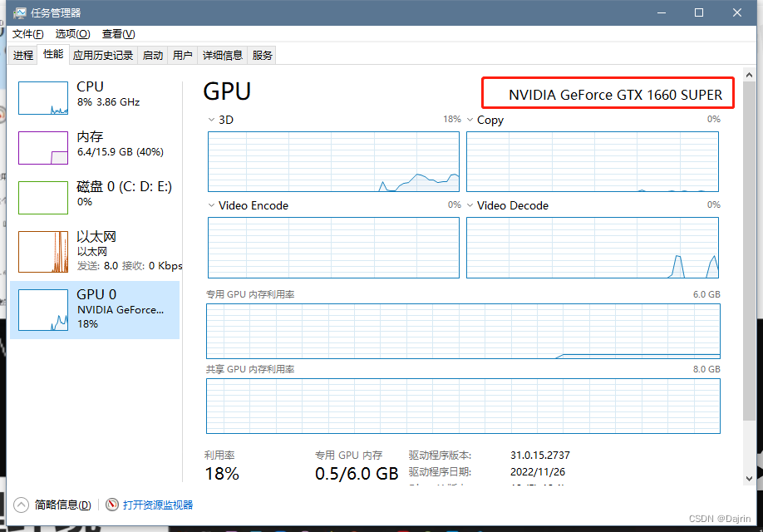
Task: Open the 查看 (View) menu
Action: click(x=118, y=34)
